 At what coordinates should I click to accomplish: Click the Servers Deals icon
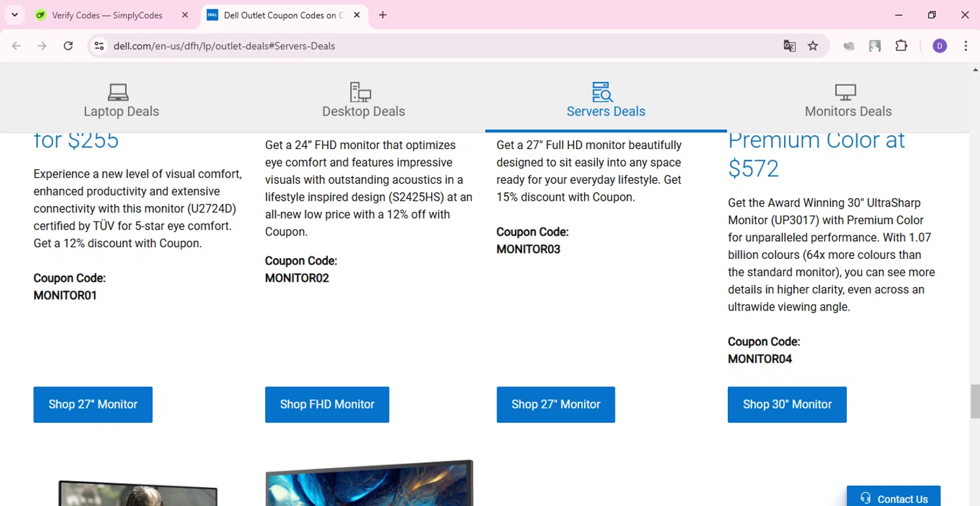click(602, 92)
